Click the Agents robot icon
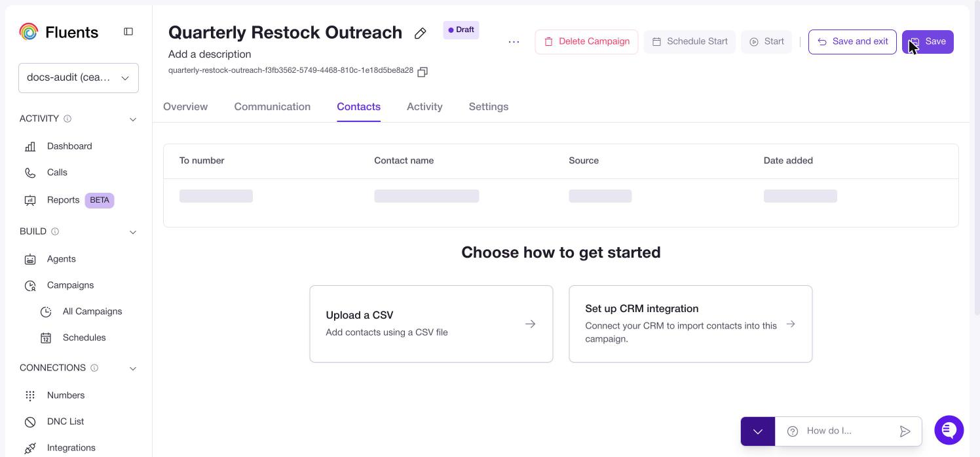 click(x=30, y=259)
